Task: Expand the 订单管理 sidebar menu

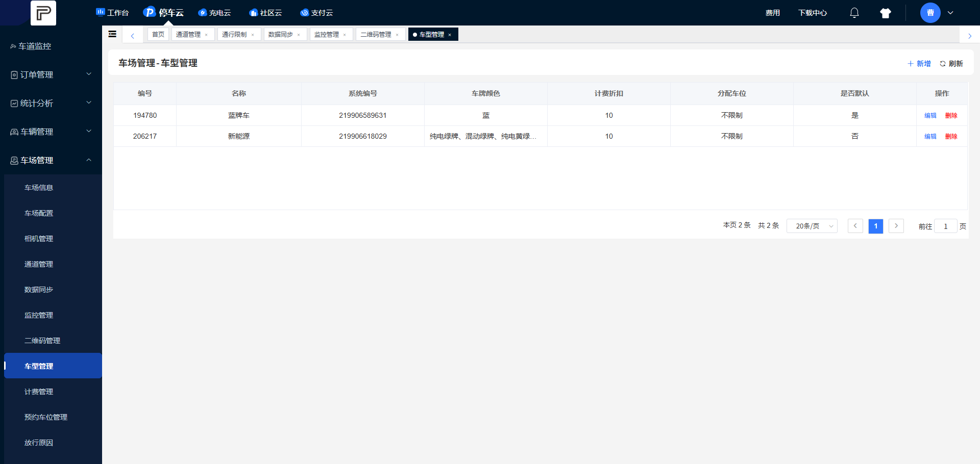Action: pyautogui.click(x=51, y=74)
